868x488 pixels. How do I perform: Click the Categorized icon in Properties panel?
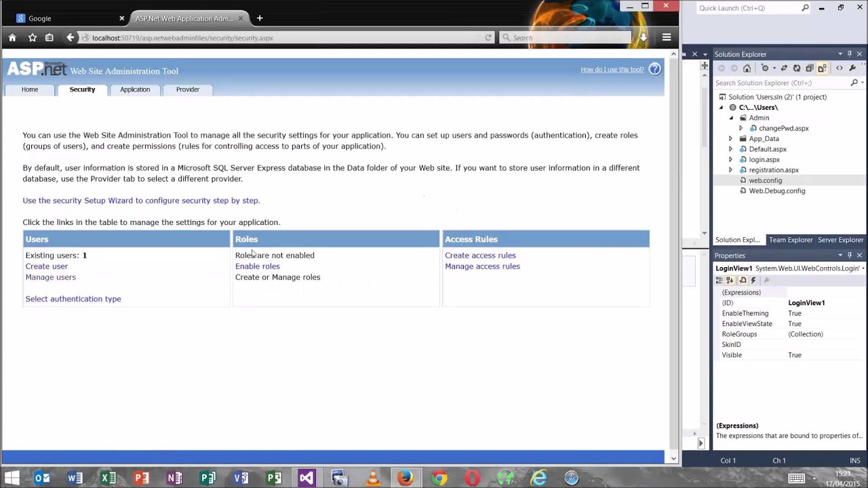[x=719, y=281]
